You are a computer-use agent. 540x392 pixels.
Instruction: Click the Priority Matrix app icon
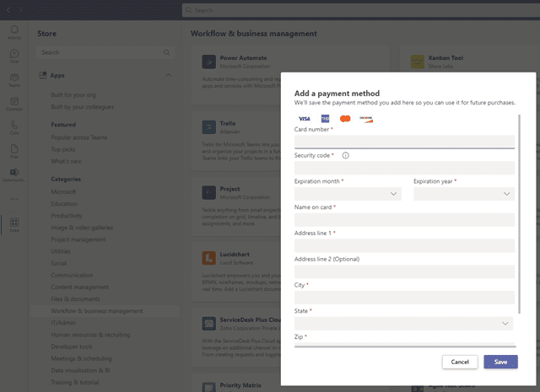[x=208, y=387]
